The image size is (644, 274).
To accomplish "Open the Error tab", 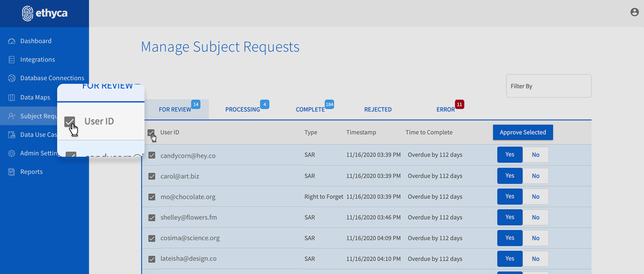I will pyautogui.click(x=446, y=109).
